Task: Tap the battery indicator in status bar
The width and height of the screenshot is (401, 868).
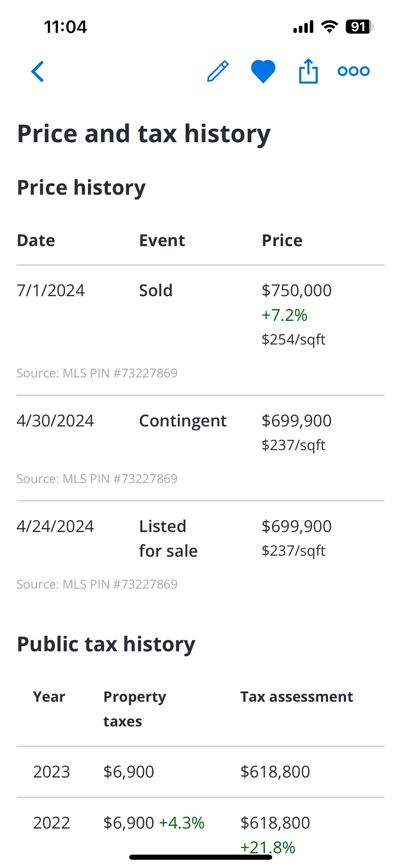Action: [360, 27]
